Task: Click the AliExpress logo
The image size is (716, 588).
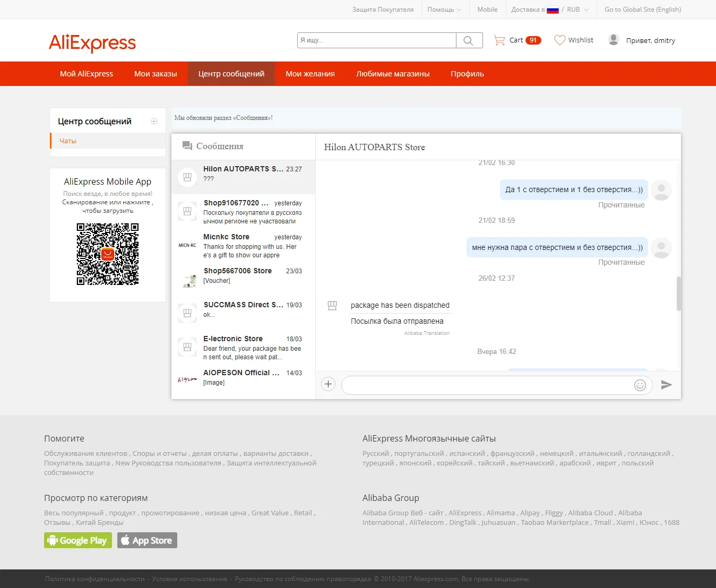Action: coord(92,42)
